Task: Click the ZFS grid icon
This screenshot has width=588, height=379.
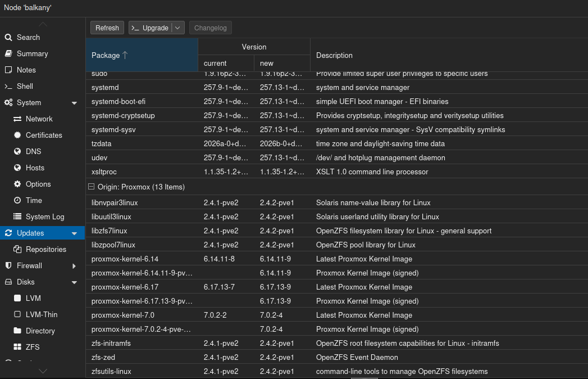Action: [x=17, y=347]
